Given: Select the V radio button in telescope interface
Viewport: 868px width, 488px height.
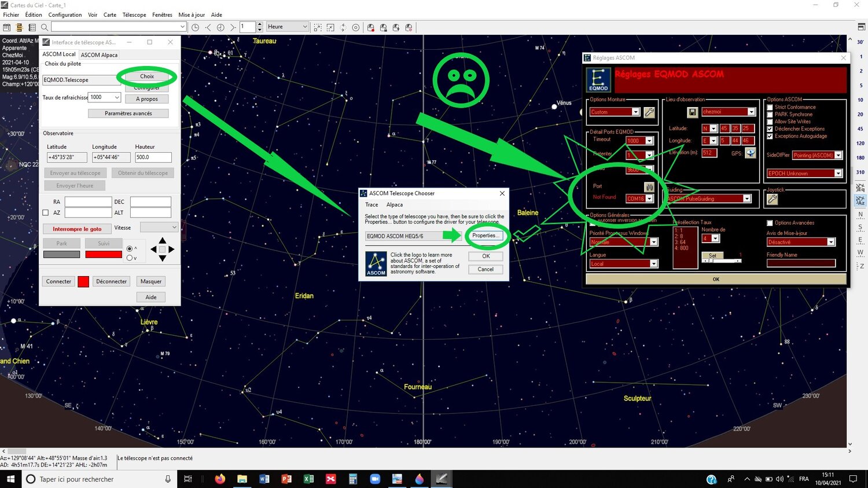Looking at the screenshot, I should 130,258.
